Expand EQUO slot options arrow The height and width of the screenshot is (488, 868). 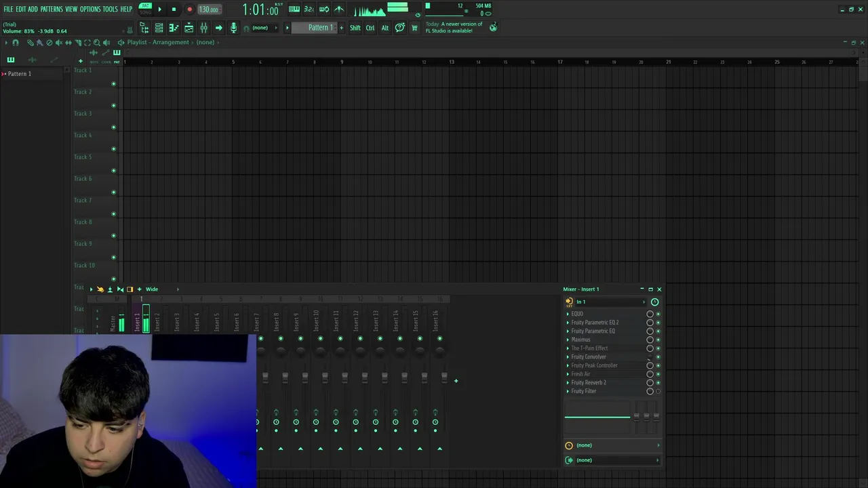tap(568, 314)
